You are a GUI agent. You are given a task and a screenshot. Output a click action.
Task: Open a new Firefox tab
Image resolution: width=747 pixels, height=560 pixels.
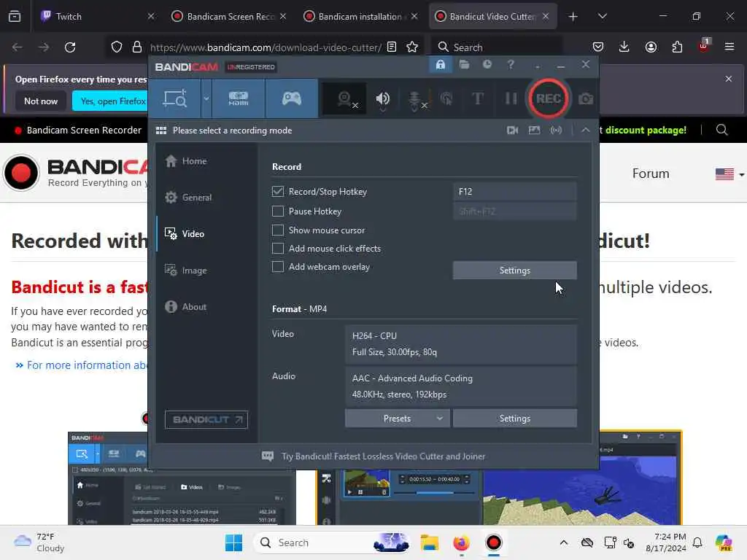tap(573, 17)
